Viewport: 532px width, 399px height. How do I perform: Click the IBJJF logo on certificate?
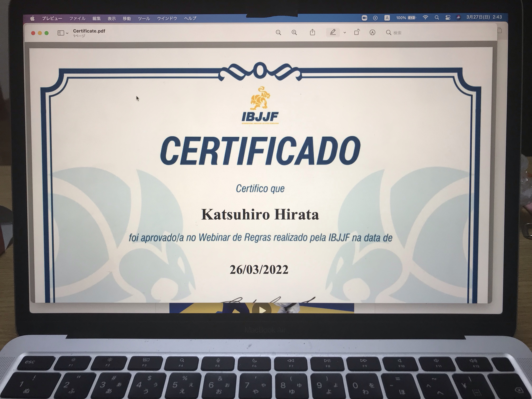coord(260,105)
